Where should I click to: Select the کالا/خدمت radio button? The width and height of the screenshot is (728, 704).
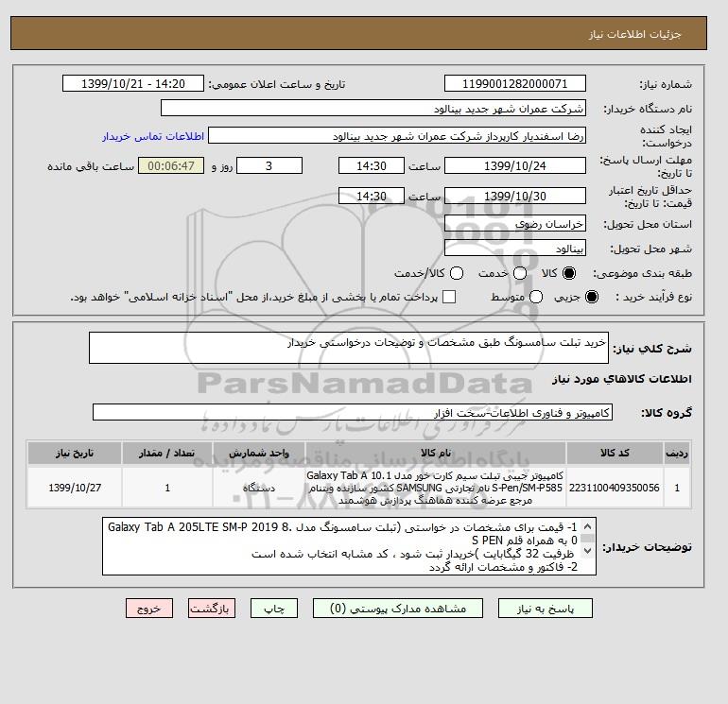point(457,273)
